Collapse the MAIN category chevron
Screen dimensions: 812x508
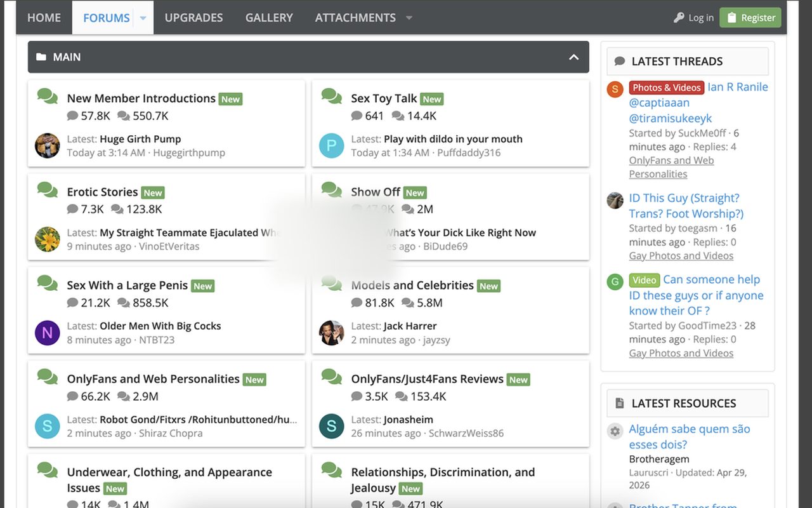[x=573, y=57]
